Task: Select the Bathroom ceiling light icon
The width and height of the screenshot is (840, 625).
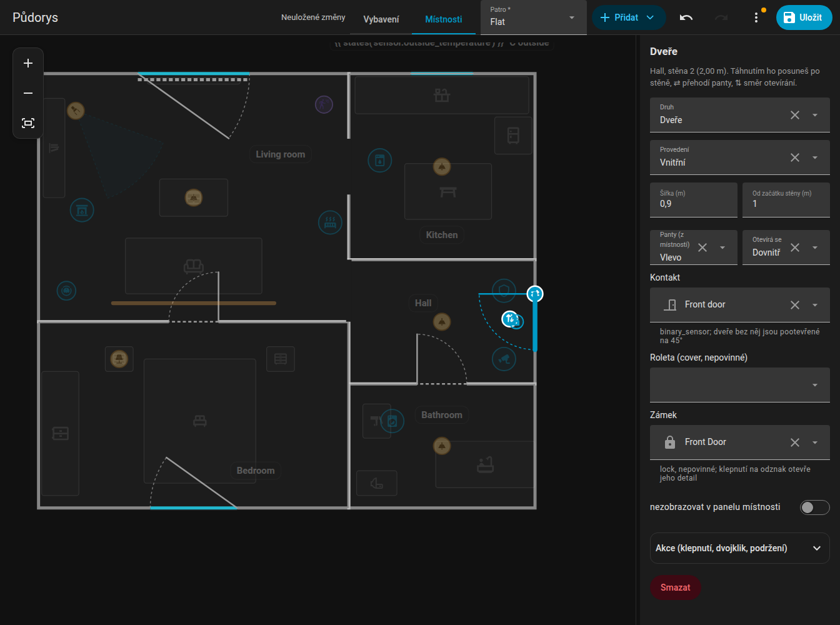Action: (442, 446)
